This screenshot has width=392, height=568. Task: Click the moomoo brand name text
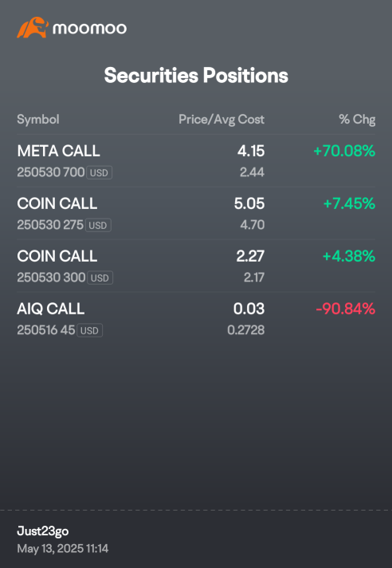[89, 28]
